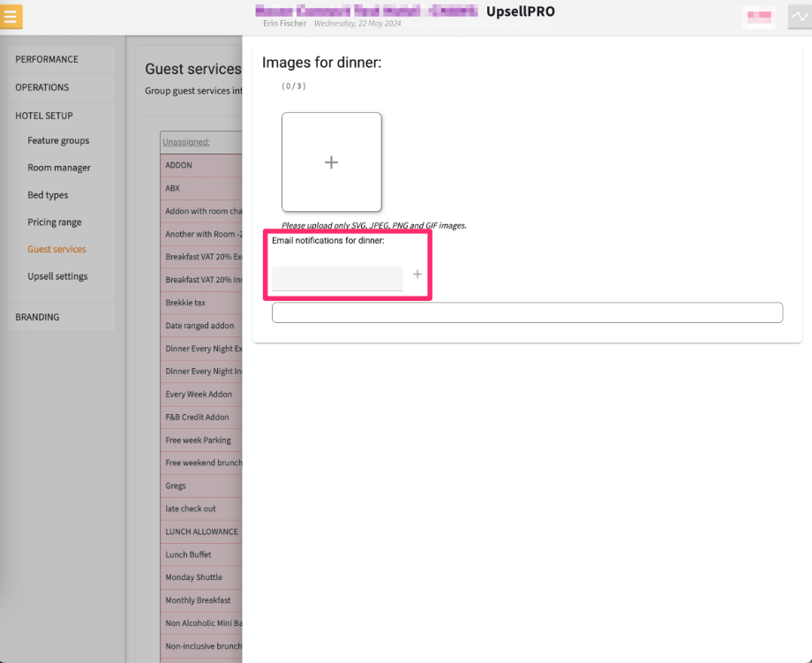Select F&B Credit Addon row
This screenshot has width=812, height=663.
coord(201,417)
